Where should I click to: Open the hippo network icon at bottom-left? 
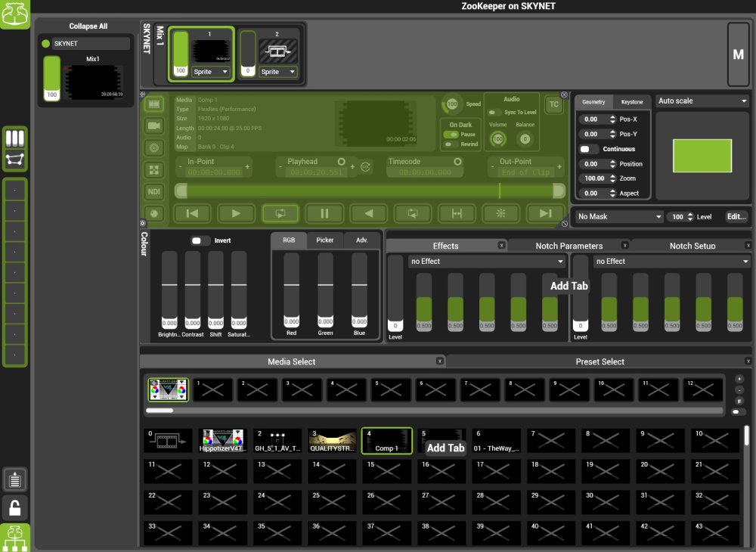[15, 537]
